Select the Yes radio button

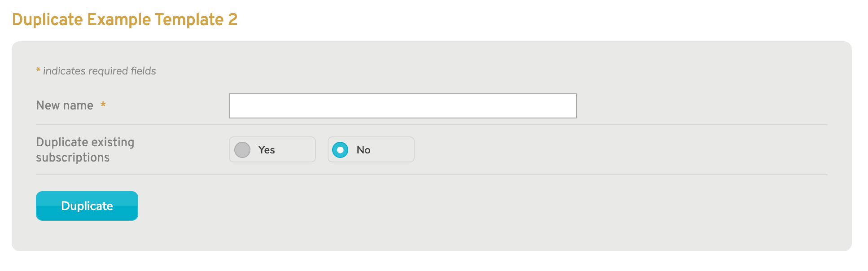pos(242,150)
